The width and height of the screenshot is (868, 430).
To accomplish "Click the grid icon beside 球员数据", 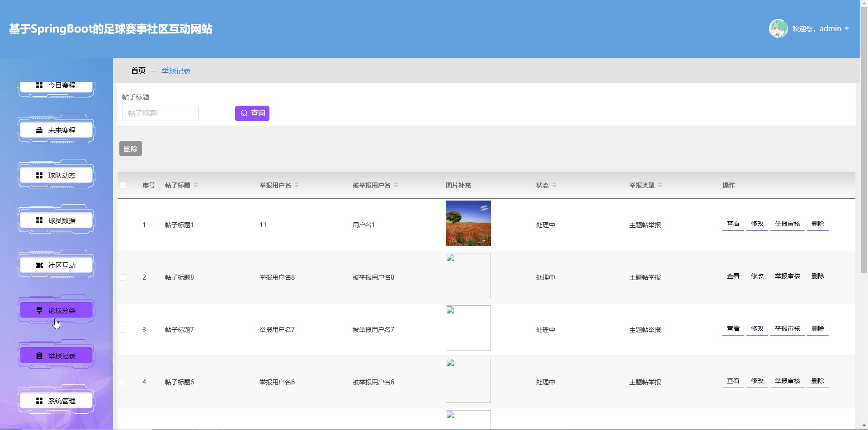I will [x=39, y=220].
